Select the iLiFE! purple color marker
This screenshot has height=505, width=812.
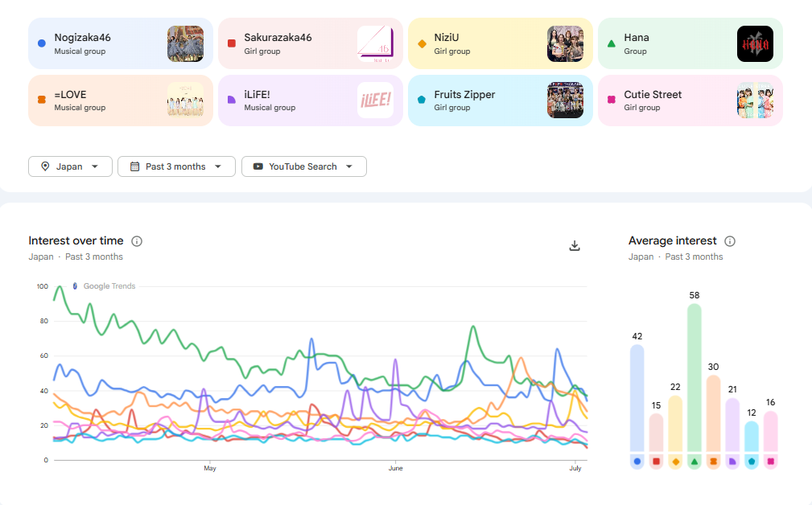[232, 100]
